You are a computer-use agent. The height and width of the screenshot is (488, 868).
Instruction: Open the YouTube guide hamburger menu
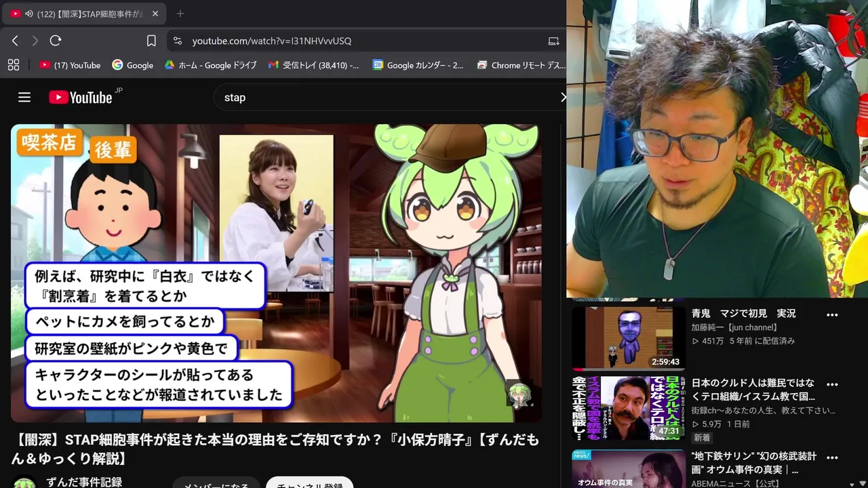click(24, 97)
